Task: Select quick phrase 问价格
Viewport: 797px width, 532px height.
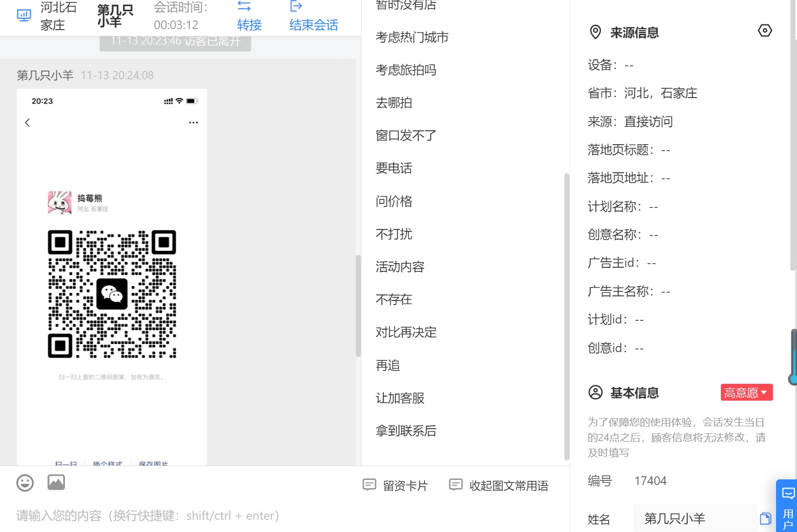Action: [x=394, y=201]
